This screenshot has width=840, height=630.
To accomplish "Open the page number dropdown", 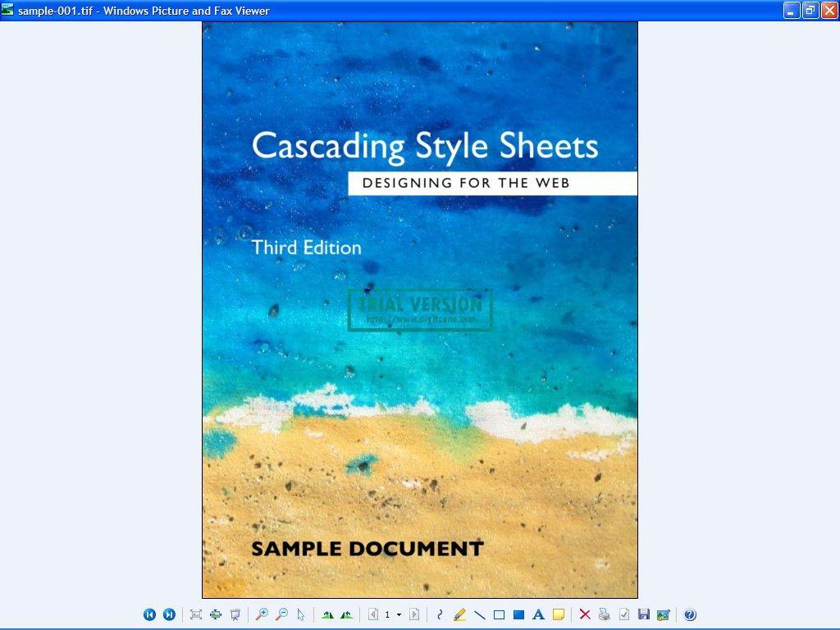I will pos(399,615).
